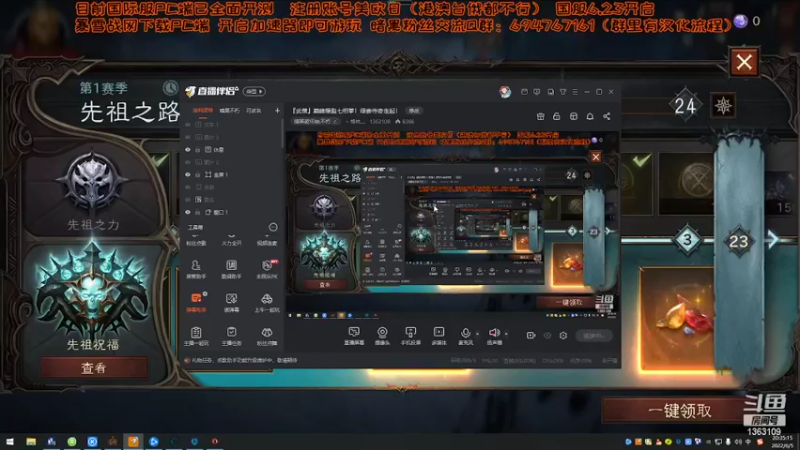The height and width of the screenshot is (450, 800).
Task: Click the padlock icon in stream header
Action: pyautogui.click(x=557, y=116)
